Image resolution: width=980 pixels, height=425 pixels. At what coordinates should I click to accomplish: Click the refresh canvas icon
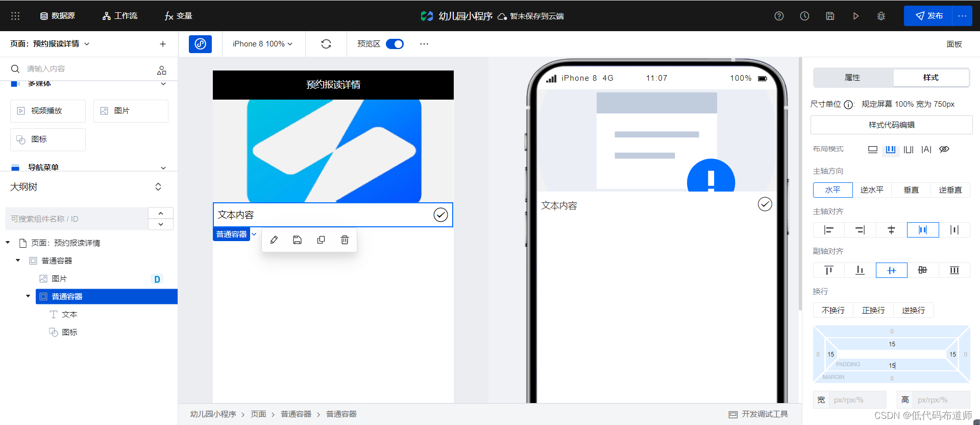326,44
